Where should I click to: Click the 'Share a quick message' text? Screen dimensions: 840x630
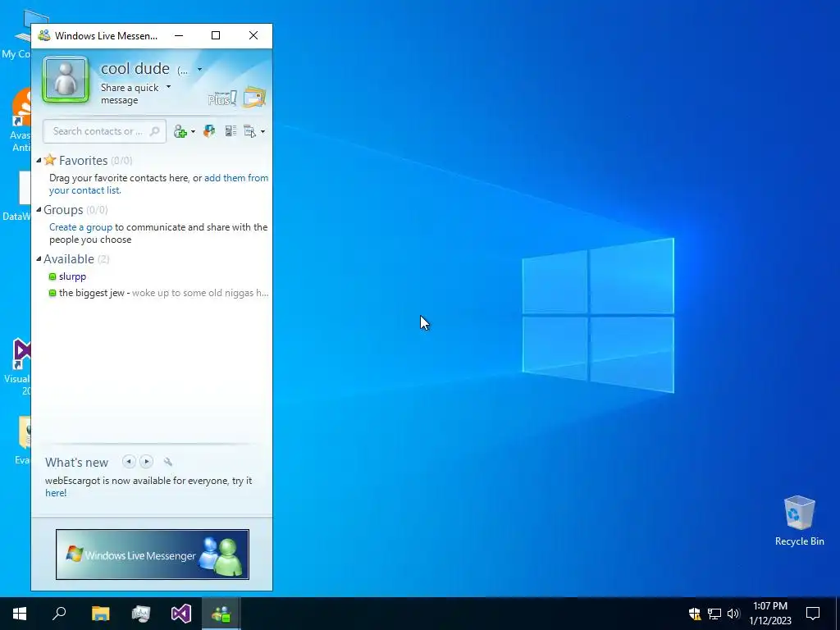point(130,94)
